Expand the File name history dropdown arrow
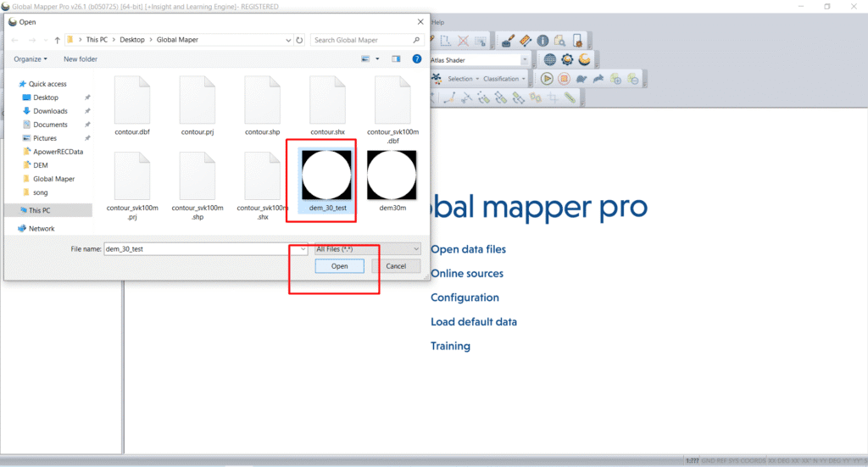The height and width of the screenshot is (467, 868). pos(303,249)
